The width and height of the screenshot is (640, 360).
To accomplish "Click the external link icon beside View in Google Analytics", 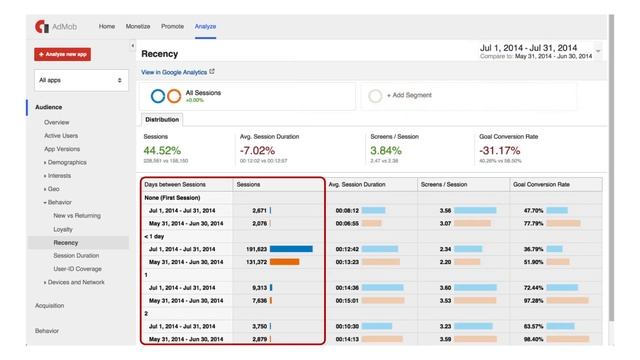I will coord(212,71).
